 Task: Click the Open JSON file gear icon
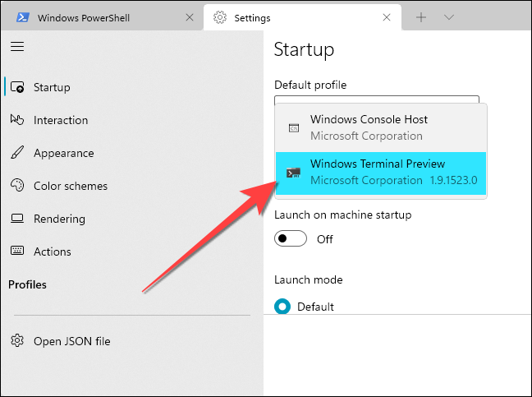click(x=17, y=341)
